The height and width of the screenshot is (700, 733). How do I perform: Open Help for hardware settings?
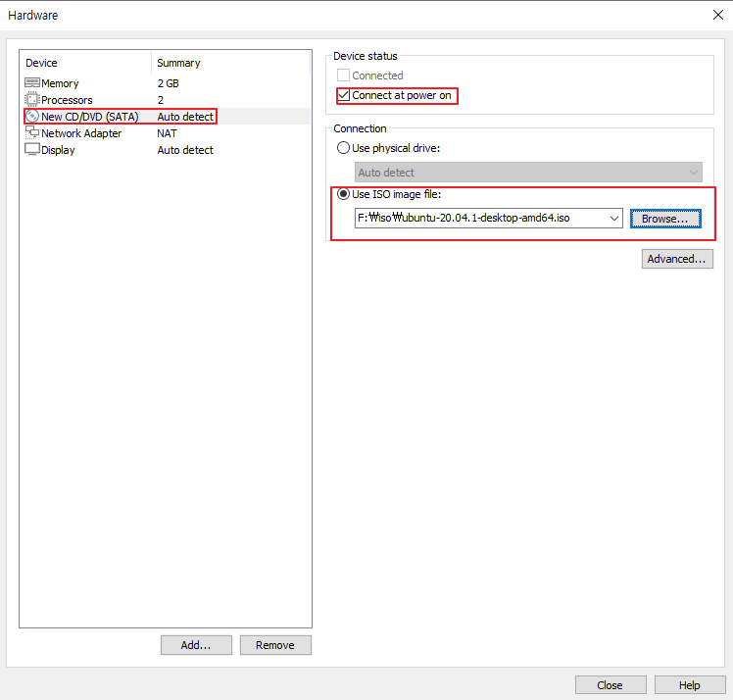(x=690, y=685)
